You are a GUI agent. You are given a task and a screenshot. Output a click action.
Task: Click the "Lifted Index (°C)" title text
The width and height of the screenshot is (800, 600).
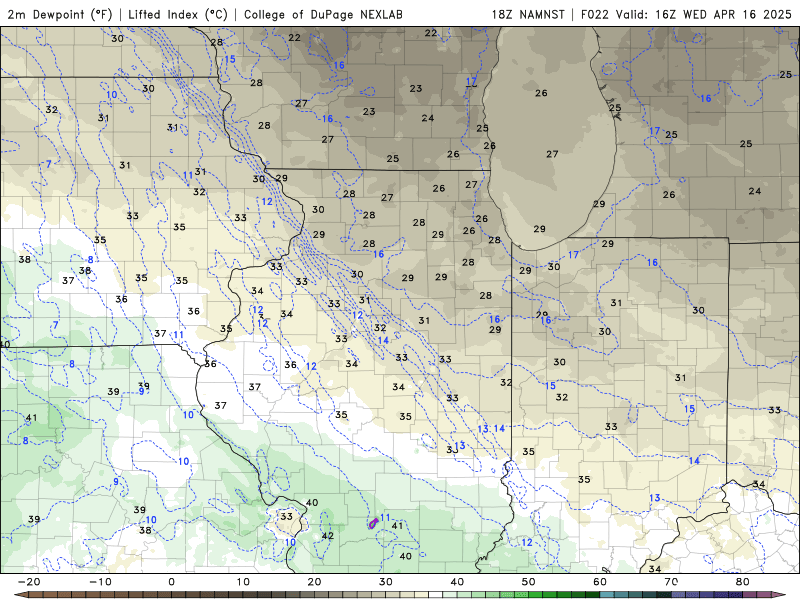tap(178, 14)
